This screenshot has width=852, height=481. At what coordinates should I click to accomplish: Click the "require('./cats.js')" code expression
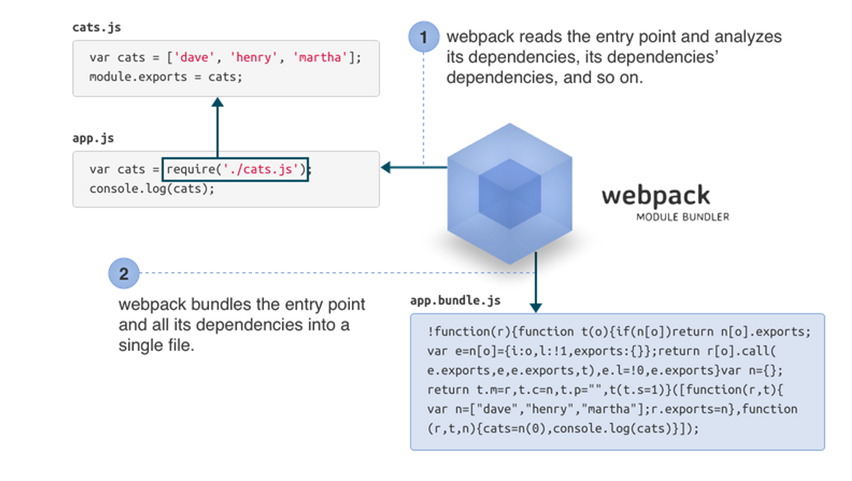coord(235,169)
